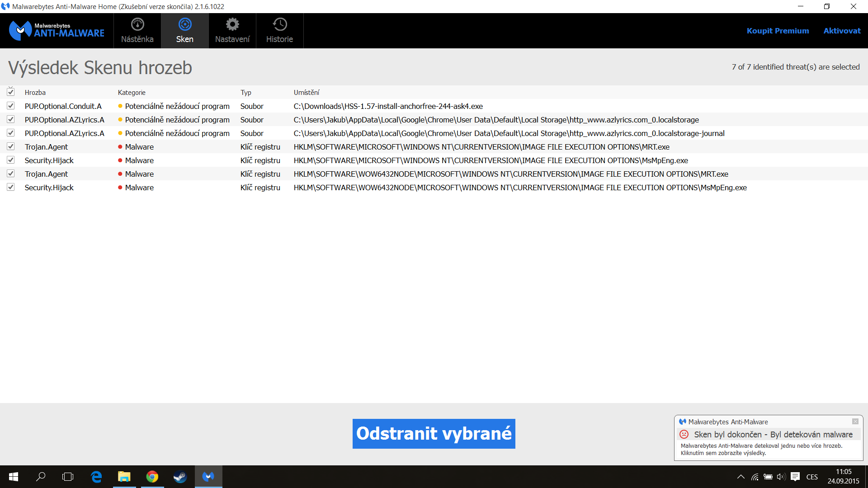Switch to the Nastavení settings tab
The width and height of the screenshot is (868, 488).
click(232, 31)
